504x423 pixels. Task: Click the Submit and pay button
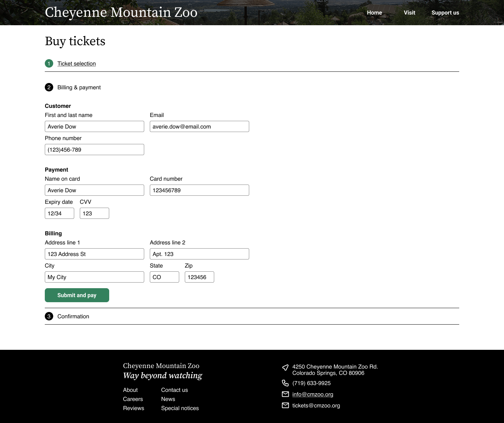click(x=77, y=295)
